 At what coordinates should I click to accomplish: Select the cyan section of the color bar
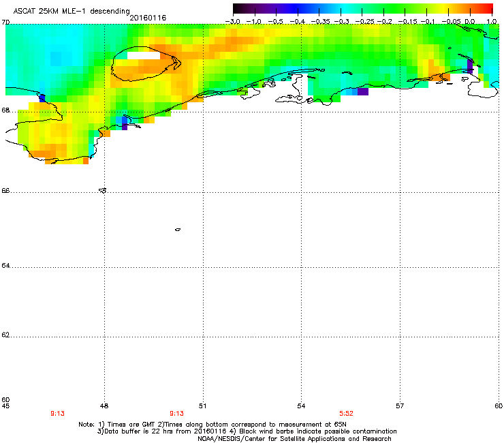coord(344,8)
